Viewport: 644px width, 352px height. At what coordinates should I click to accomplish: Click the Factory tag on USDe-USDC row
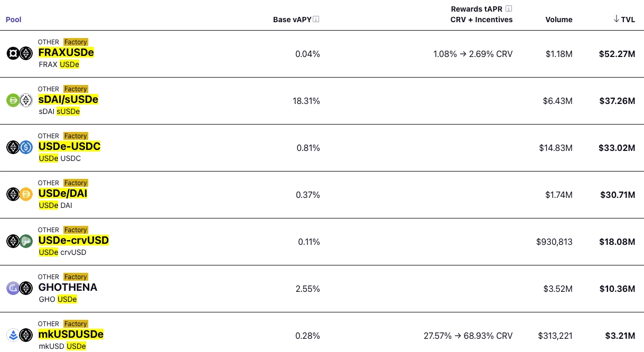tap(76, 136)
